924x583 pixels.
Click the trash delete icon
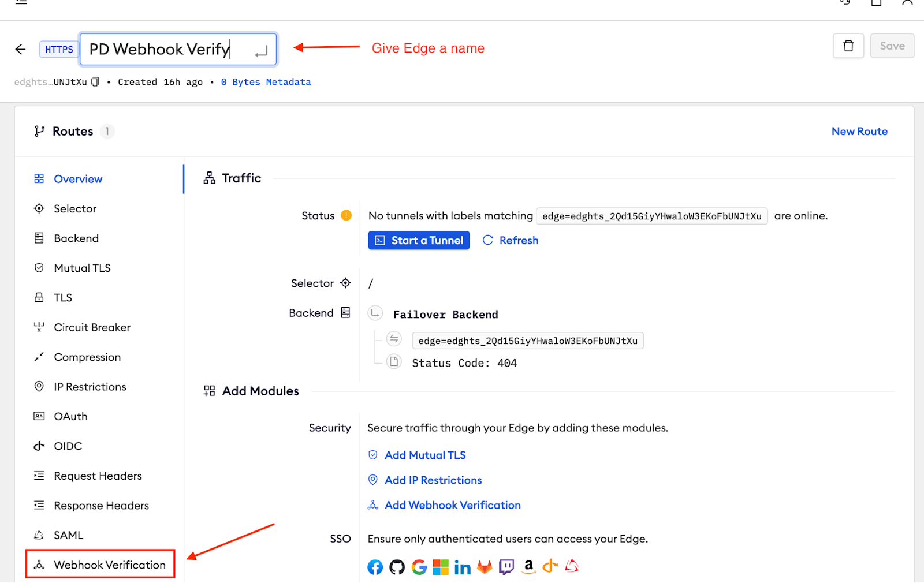(848, 46)
